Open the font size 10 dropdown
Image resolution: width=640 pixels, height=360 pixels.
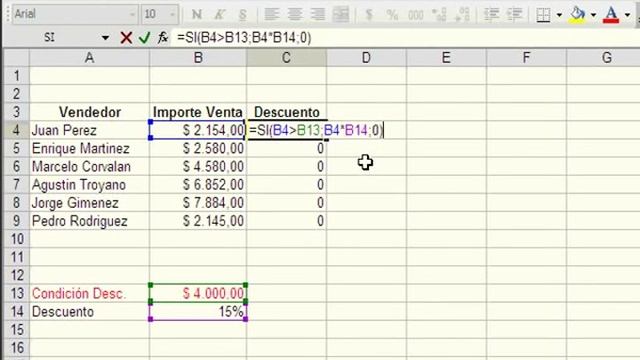coord(173,15)
